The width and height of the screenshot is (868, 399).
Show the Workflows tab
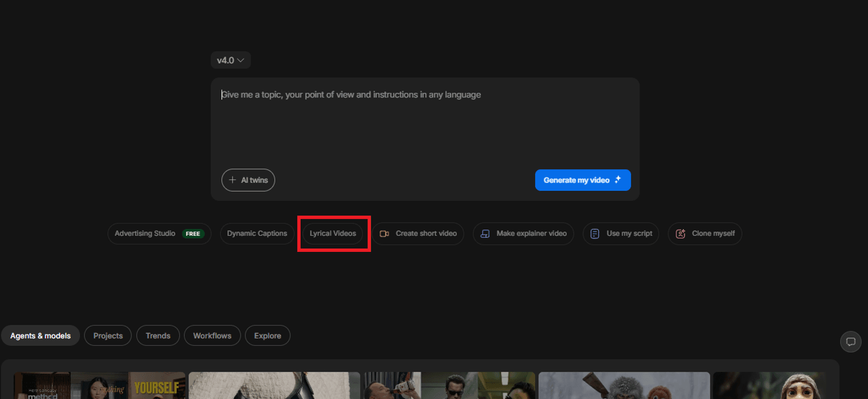point(212,336)
